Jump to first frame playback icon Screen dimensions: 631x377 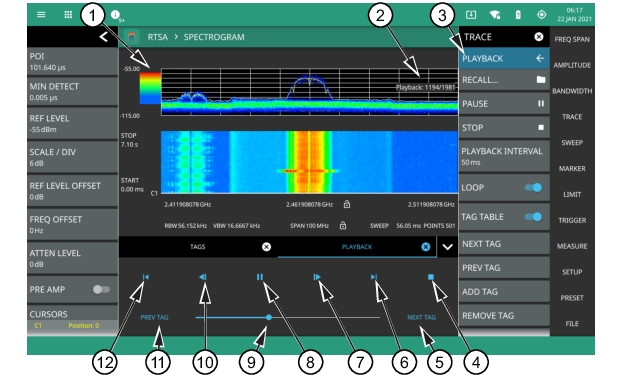point(146,277)
